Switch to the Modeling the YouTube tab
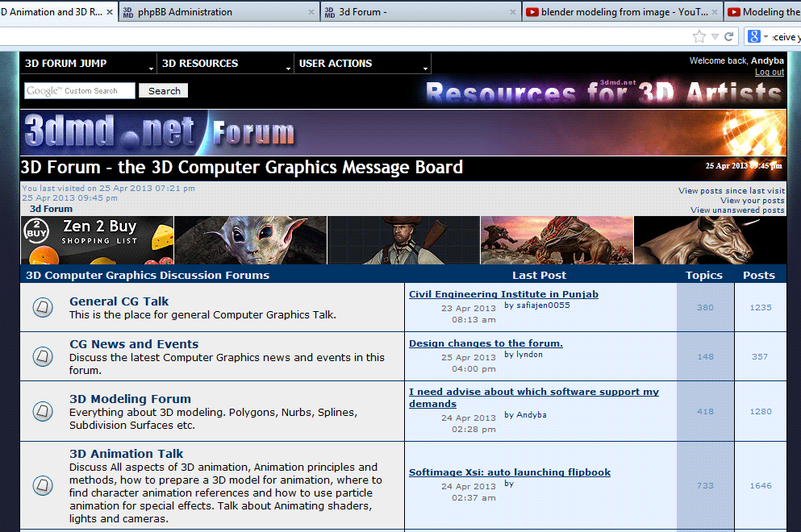 coord(763,12)
